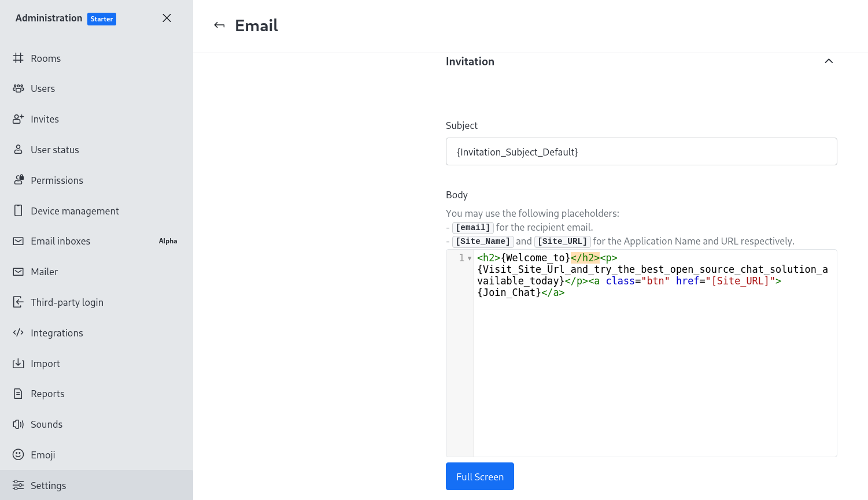The width and height of the screenshot is (868, 500).
Task: Open User status settings
Action: tap(97, 150)
